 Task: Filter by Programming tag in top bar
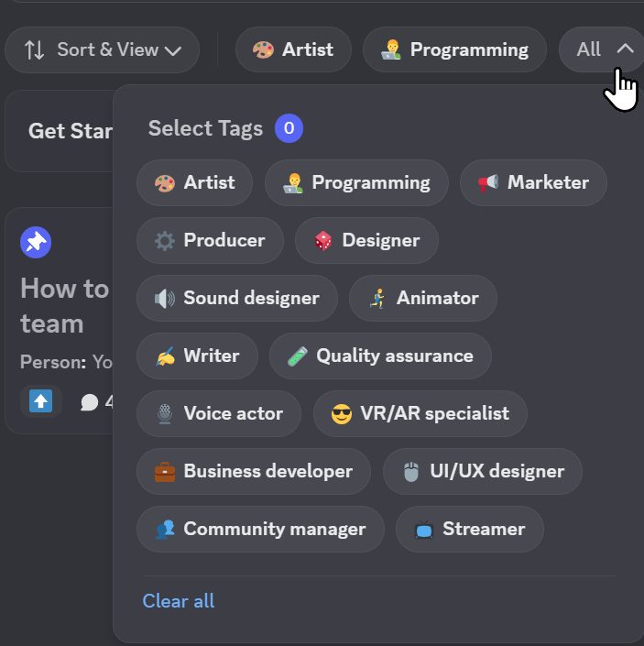click(x=454, y=49)
